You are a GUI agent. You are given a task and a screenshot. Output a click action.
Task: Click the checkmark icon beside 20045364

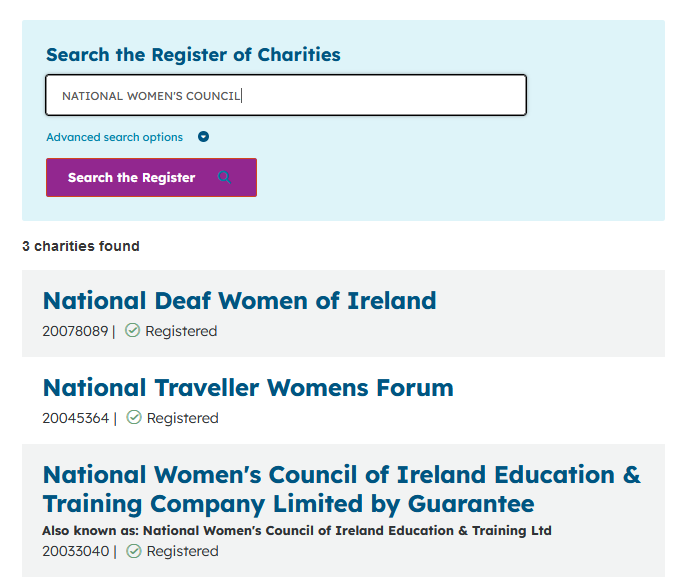pos(134,418)
